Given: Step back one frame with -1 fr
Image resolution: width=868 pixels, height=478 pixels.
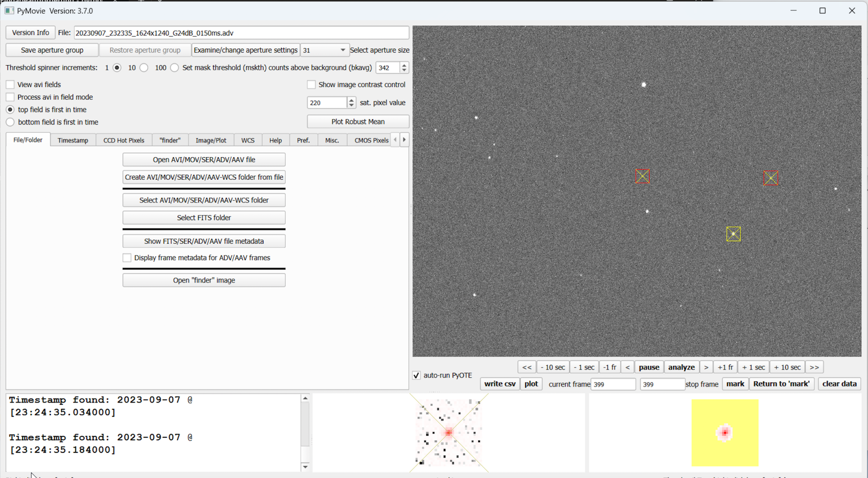Looking at the screenshot, I should [x=610, y=367].
